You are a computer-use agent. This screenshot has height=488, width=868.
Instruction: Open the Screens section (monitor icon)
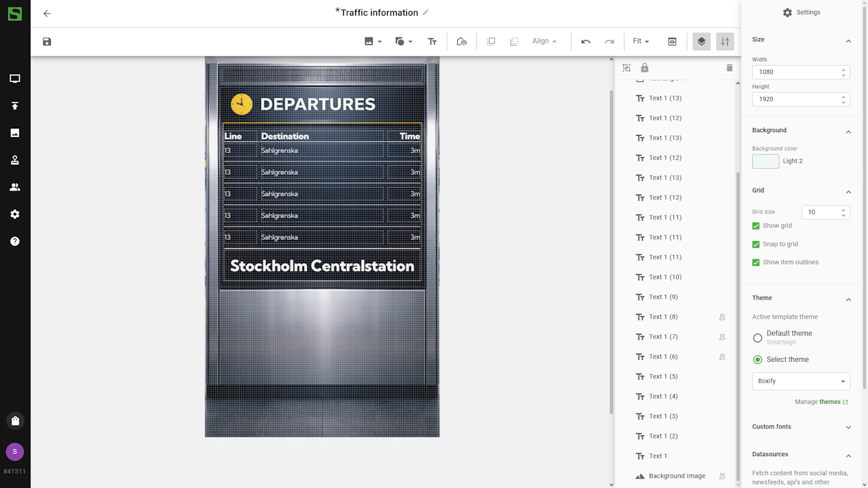[x=15, y=79]
